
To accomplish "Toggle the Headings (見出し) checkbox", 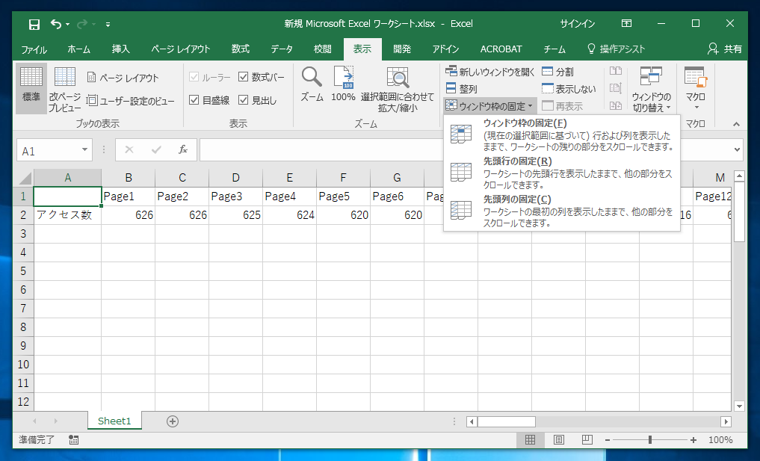I will [x=243, y=100].
